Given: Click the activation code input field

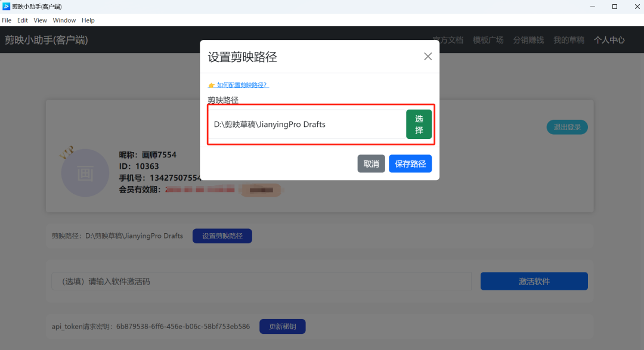Looking at the screenshot, I should click(x=262, y=281).
